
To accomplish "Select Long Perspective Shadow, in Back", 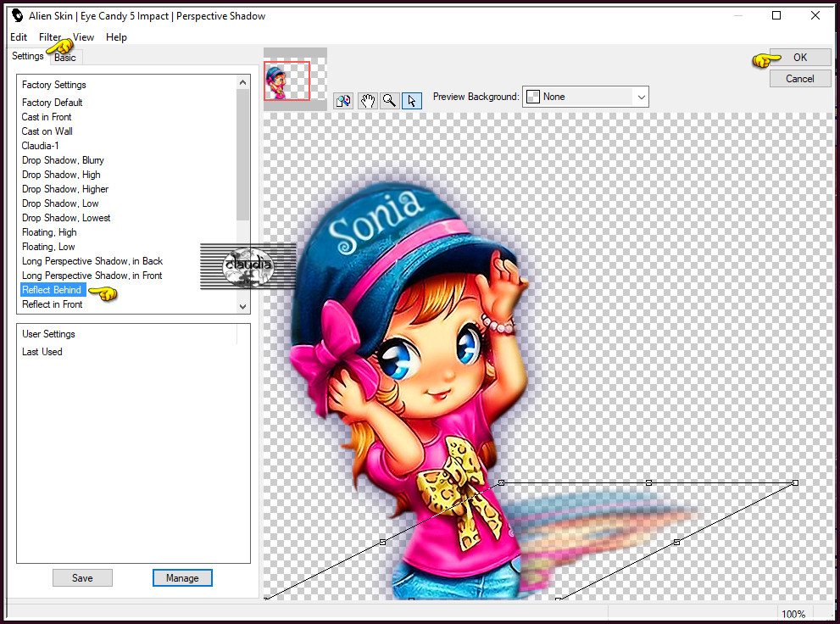I will coord(92,261).
